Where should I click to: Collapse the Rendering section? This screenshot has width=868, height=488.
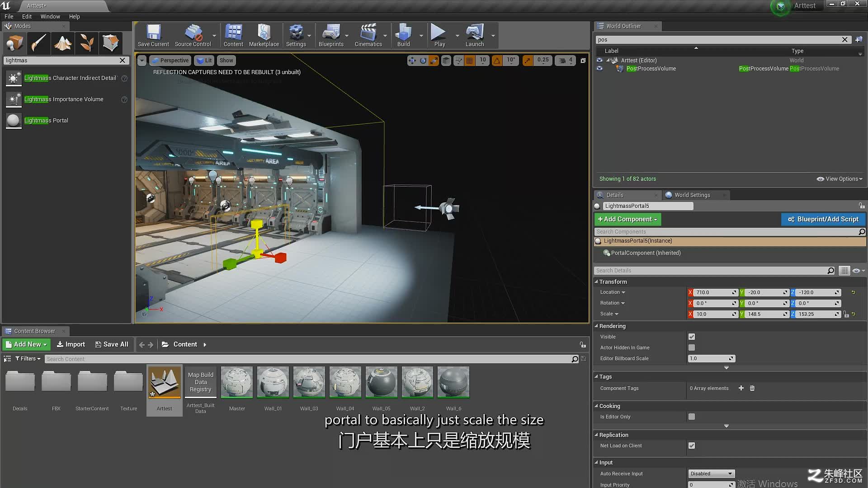point(596,326)
